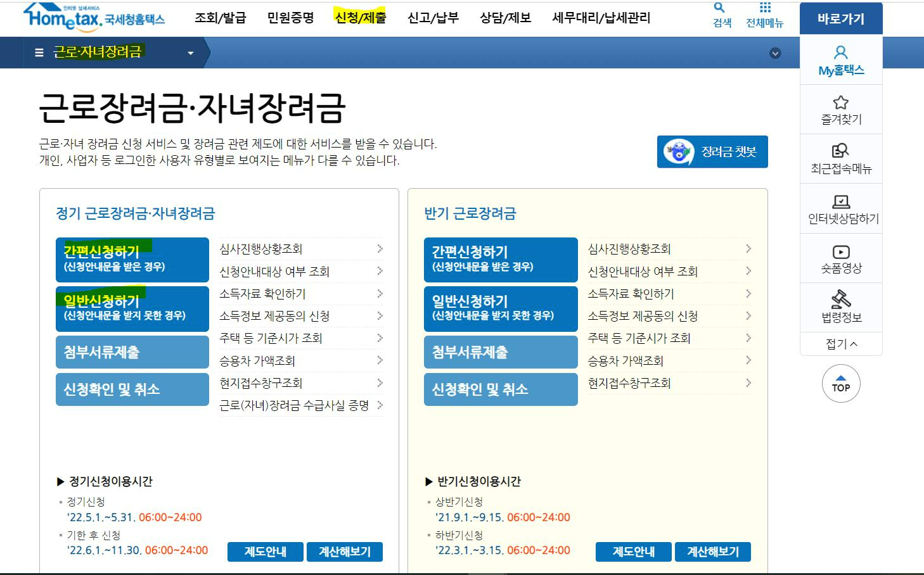Click the 정기 근로장려금·자녀장려금 panel title
Image resolution: width=924 pixels, height=575 pixels.
click(x=136, y=213)
